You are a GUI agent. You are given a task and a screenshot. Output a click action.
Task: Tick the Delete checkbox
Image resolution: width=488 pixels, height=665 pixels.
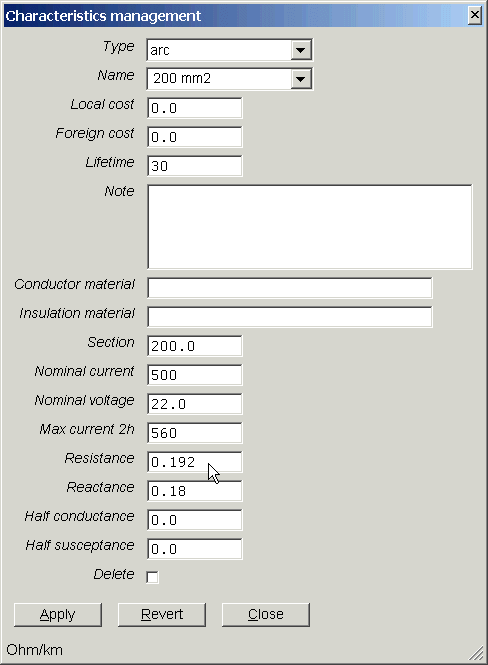coord(152,577)
